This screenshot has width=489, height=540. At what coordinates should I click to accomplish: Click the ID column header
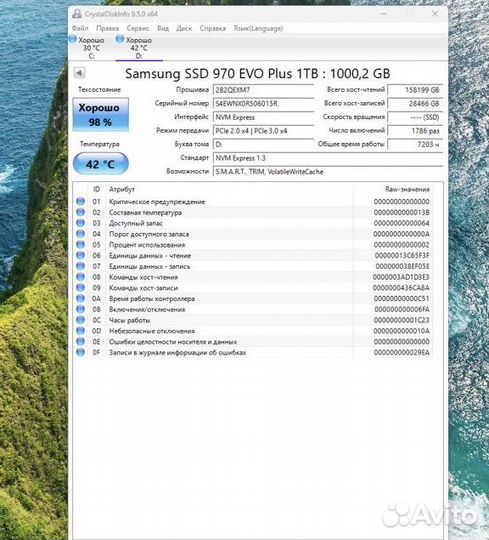click(96, 189)
